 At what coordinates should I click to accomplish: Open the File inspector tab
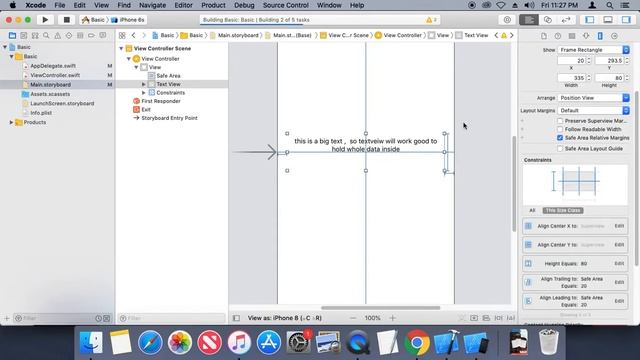[x=544, y=36]
